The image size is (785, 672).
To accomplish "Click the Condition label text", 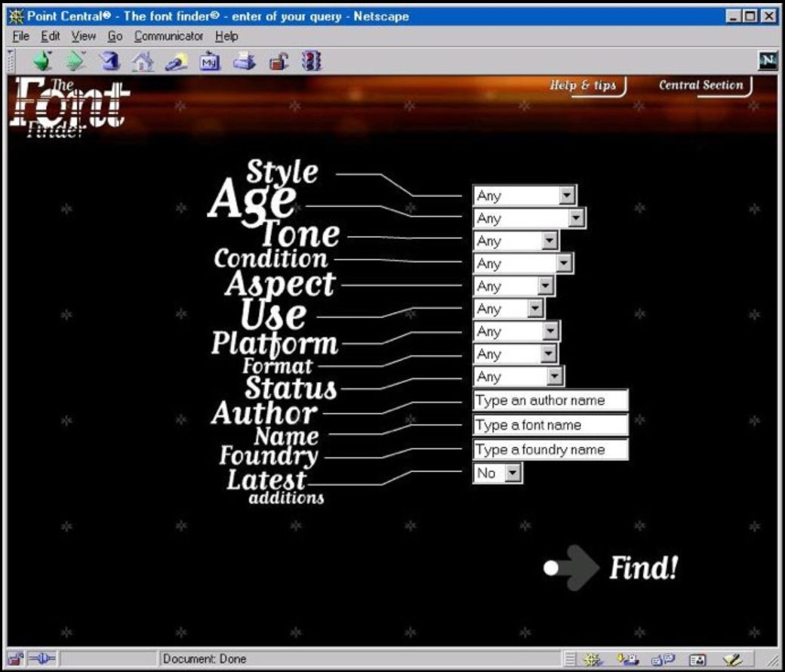I will (x=271, y=259).
